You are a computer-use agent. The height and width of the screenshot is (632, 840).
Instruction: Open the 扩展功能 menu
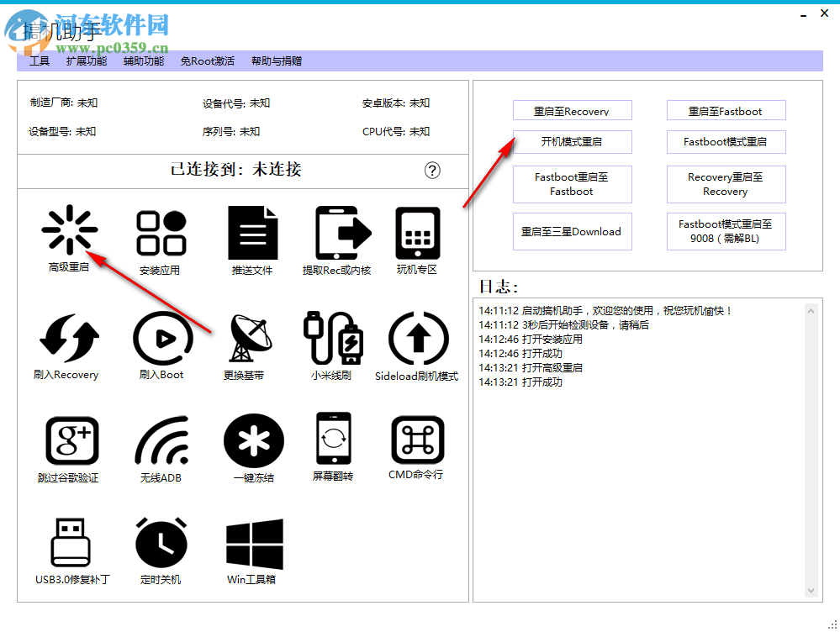tap(87, 61)
